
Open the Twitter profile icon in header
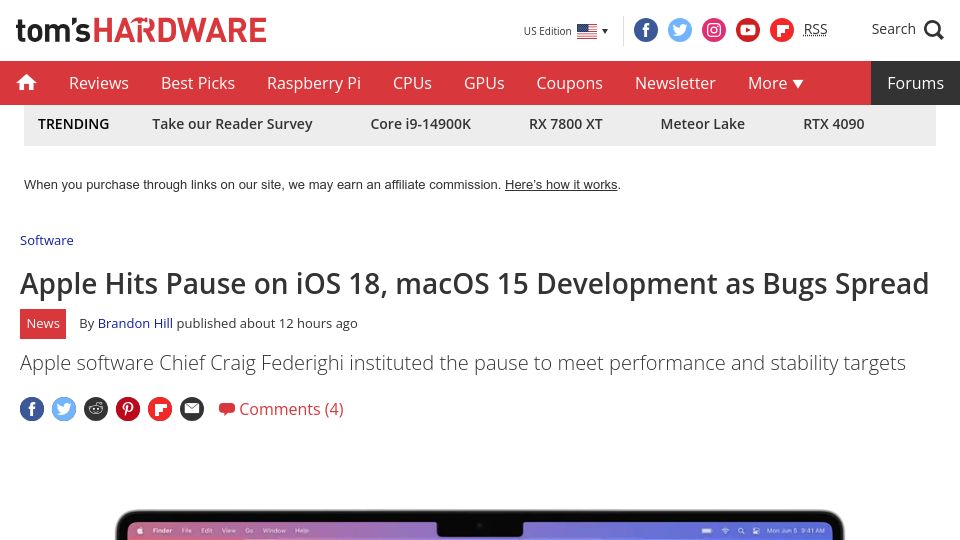coord(680,30)
